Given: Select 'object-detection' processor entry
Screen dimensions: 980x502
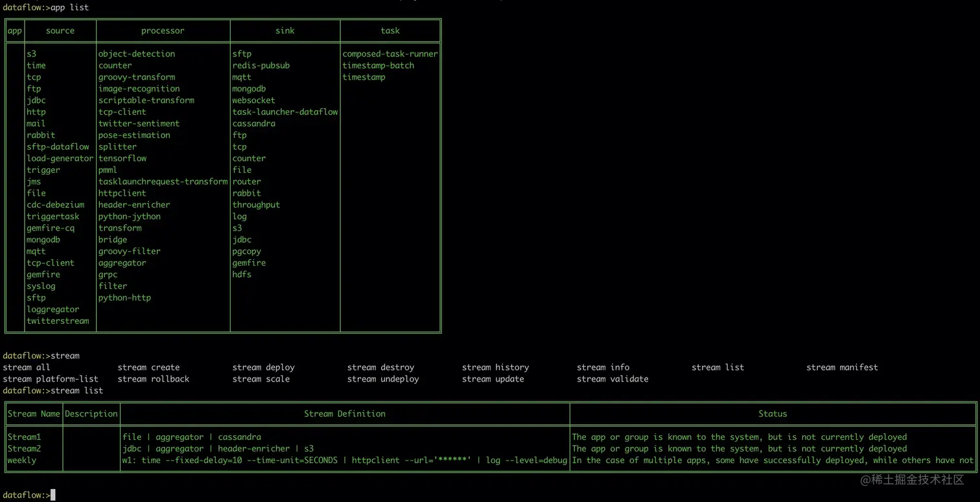Looking at the screenshot, I should [x=137, y=54].
